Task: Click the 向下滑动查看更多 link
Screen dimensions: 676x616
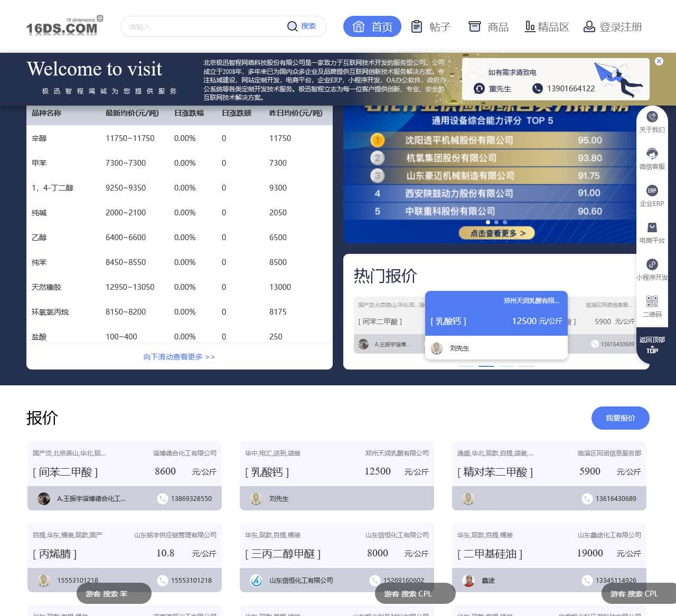Action: click(179, 357)
